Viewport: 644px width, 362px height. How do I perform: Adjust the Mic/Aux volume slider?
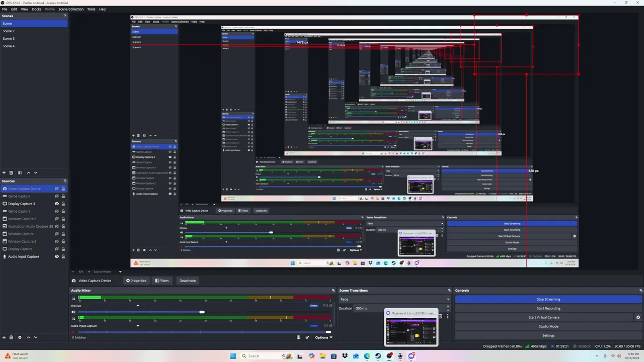(x=202, y=312)
